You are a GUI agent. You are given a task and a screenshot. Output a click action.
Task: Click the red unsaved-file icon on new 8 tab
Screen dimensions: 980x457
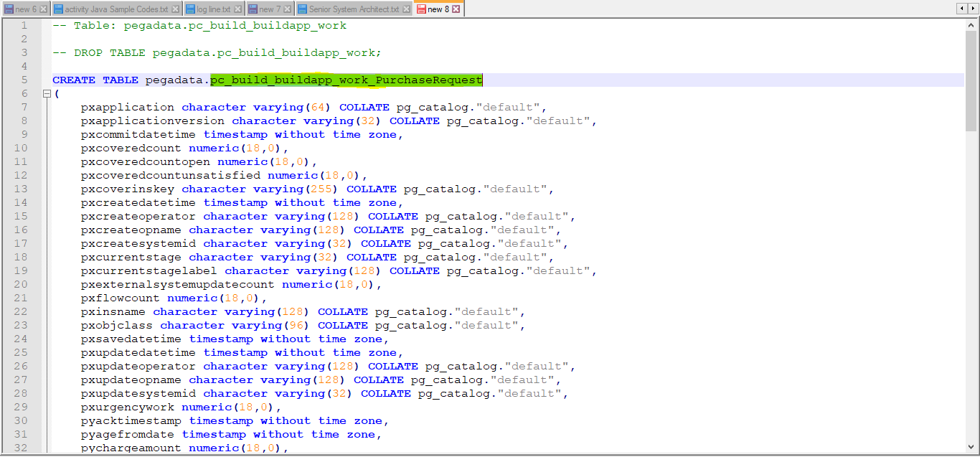pyautogui.click(x=423, y=7)
